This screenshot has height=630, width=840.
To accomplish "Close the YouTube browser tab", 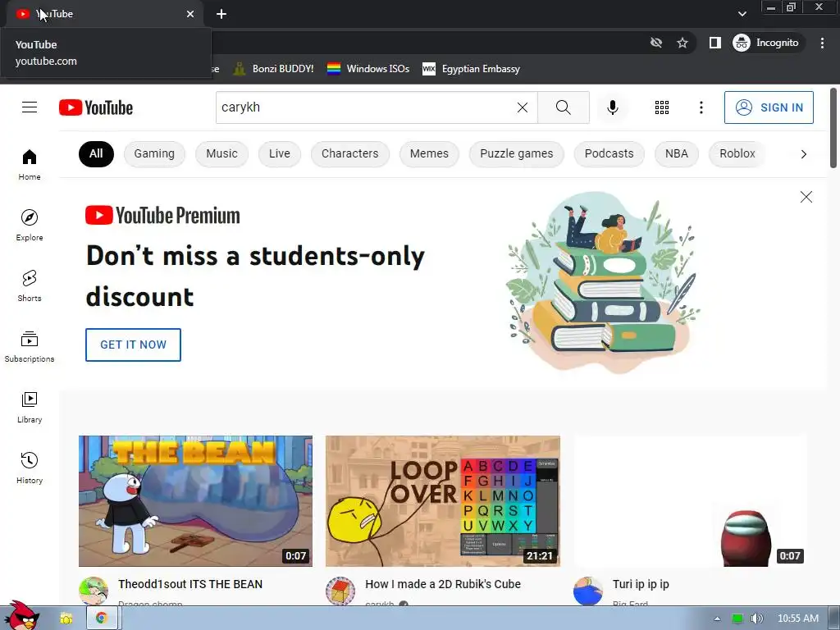I will pyautogui.click(x=190, y=14).
